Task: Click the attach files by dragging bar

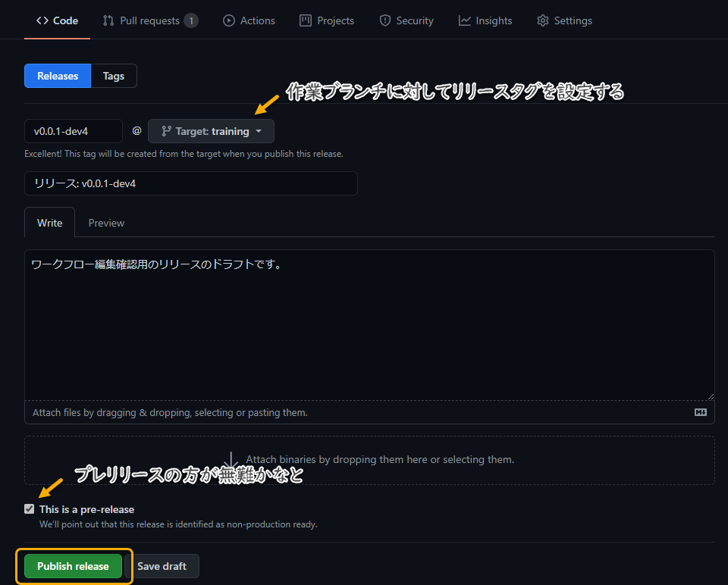Action: 369,412
